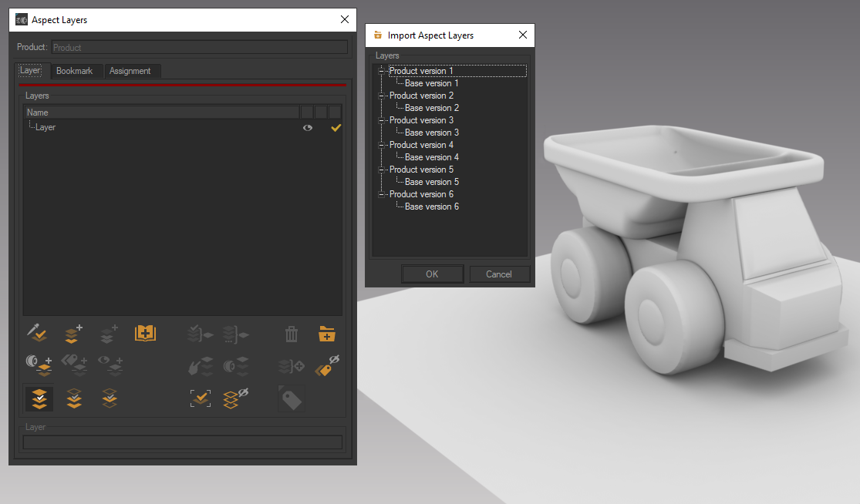This screenshot has width=860, height=504.
Task: Select the checkmark in selection frame icon
Action: (x=201, y=398)
